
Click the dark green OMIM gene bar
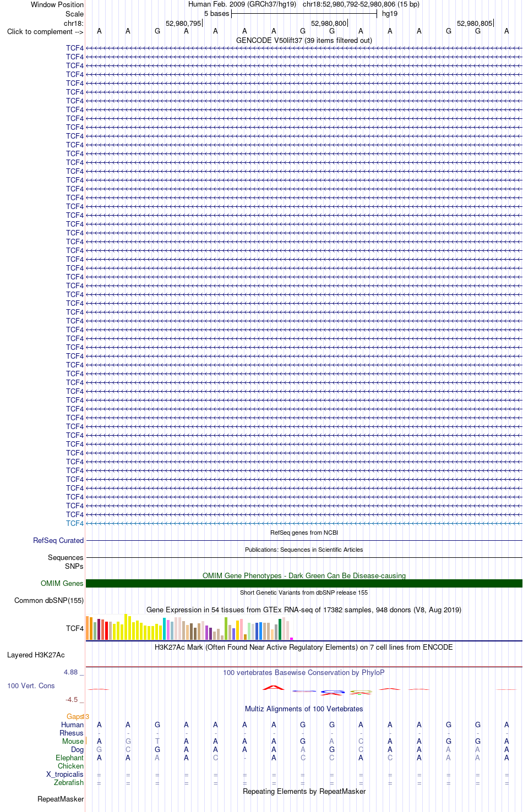(304, 583)
